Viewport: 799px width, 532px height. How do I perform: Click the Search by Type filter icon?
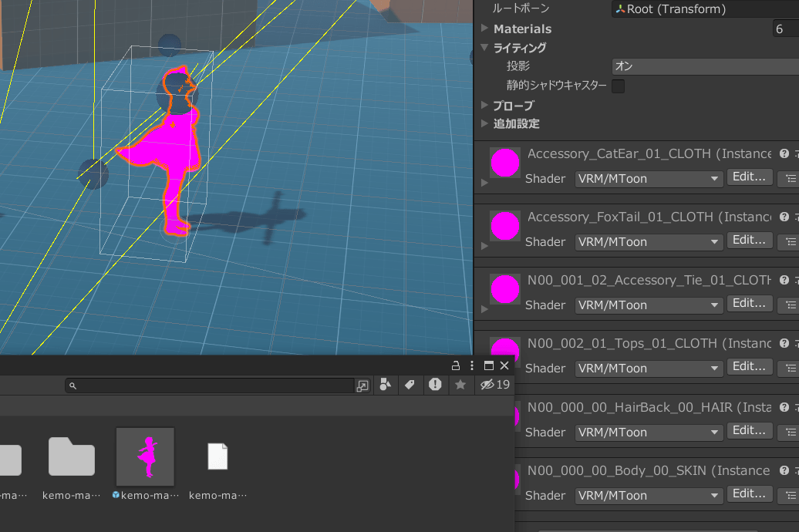point(386,385)
